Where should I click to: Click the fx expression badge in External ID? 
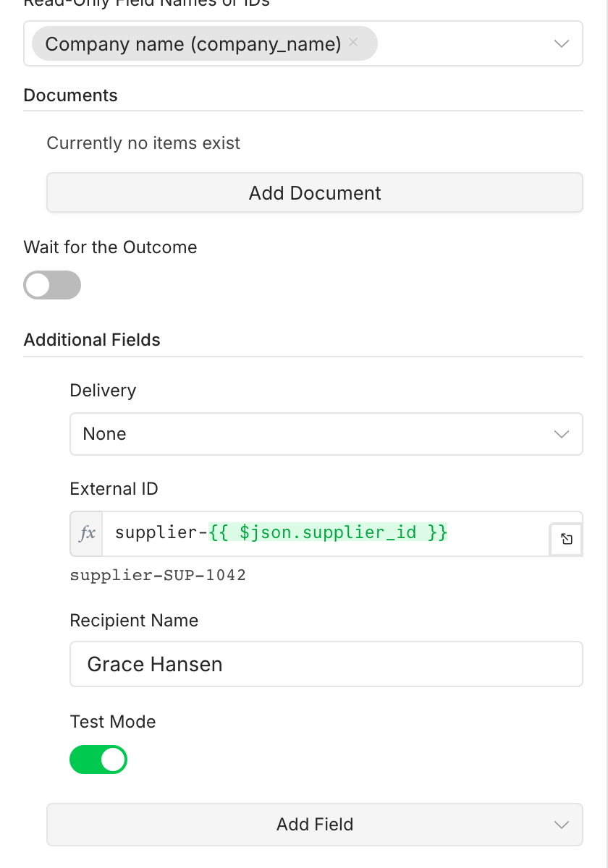87,534
